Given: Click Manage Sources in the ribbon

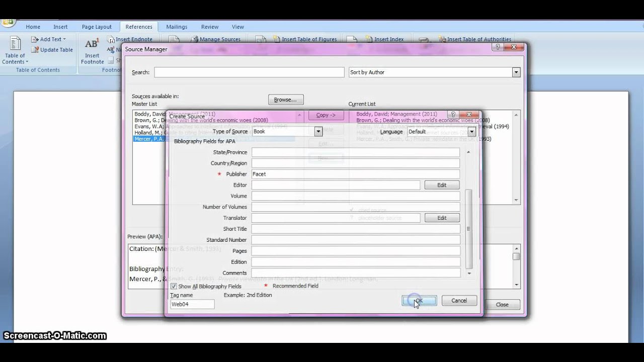Looking at the screenshot, I should [216, 39].
